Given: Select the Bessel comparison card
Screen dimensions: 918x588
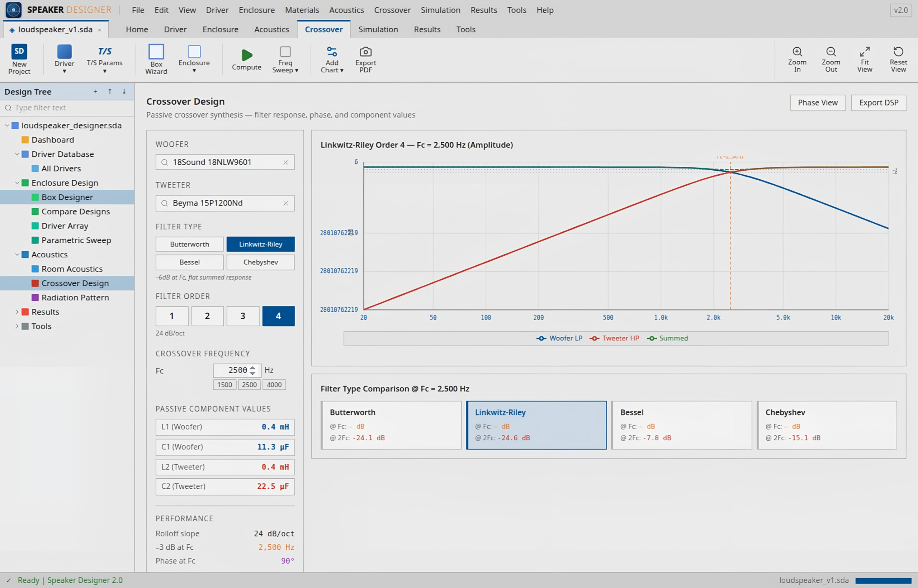Looking at the screenshot, I should pyautogui.click(x=681, y=425).
